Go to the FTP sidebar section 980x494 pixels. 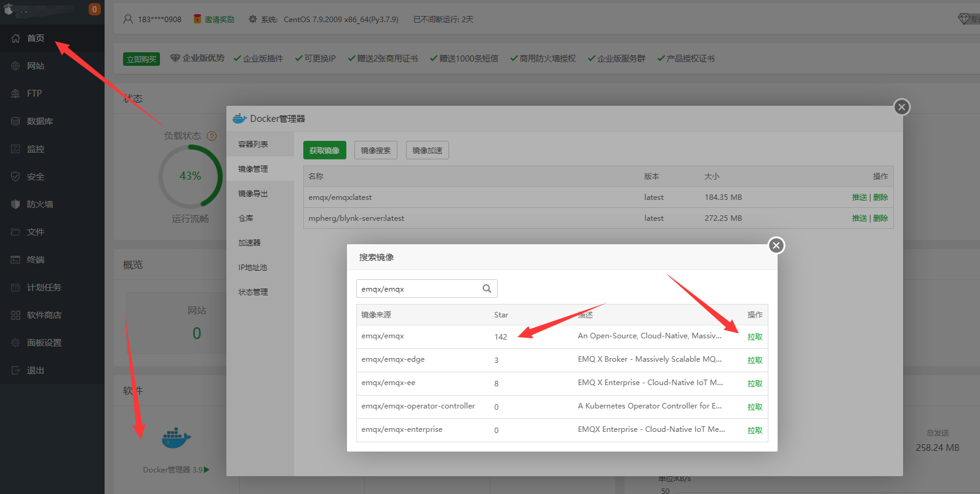pos(34,94)
